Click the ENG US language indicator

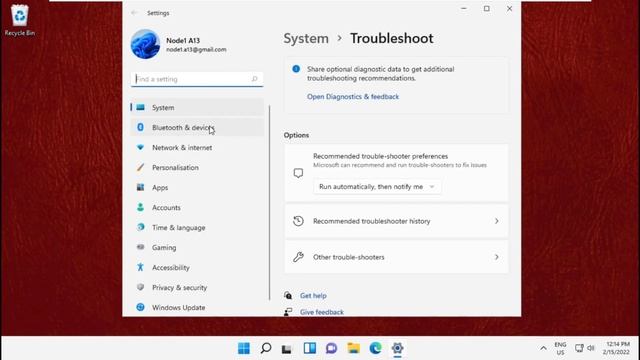560,348
